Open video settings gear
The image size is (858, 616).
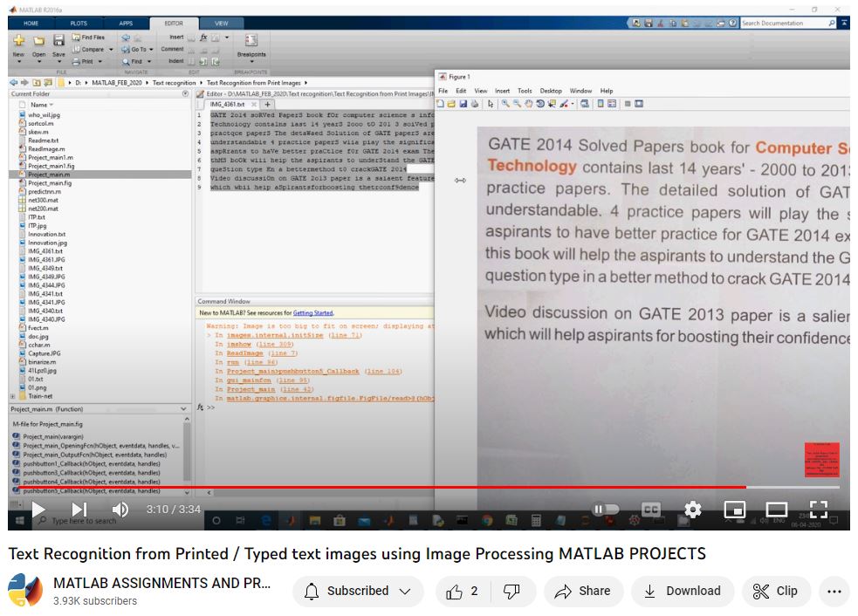(693, 509)
